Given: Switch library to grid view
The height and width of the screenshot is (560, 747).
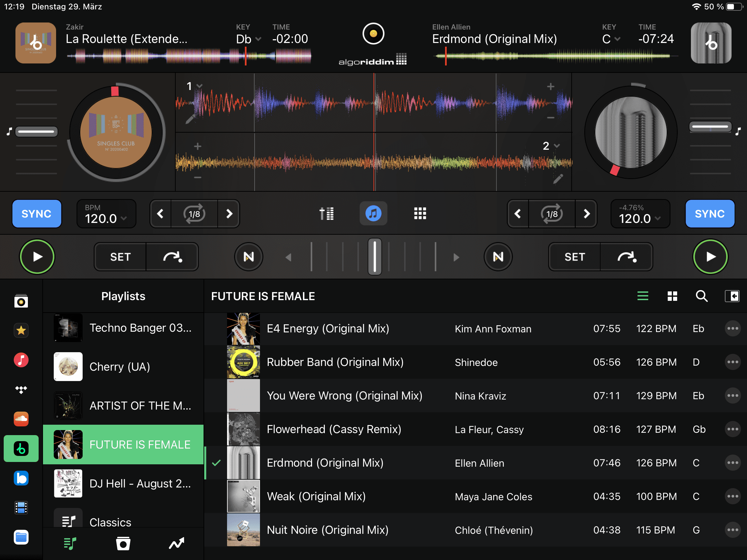Looking at the screenshot, I should tap(672, 296).
